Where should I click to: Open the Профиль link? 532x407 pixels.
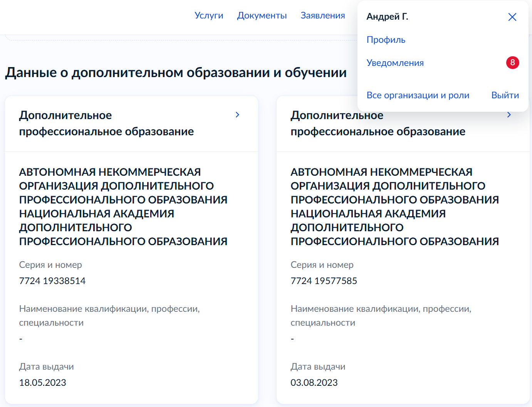tap(386, 40)
